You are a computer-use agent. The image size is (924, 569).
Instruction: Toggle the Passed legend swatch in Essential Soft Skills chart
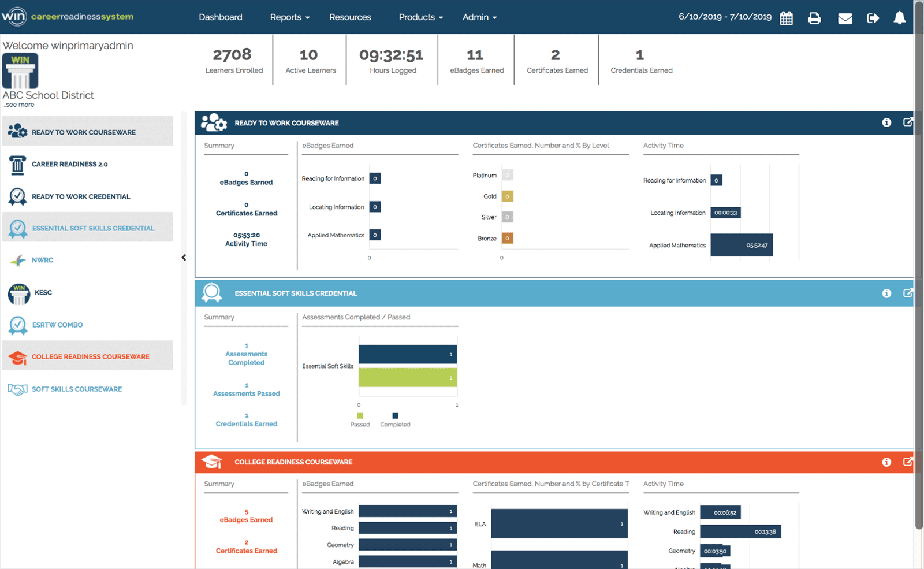pyautogui.click(x=360, y=415)
